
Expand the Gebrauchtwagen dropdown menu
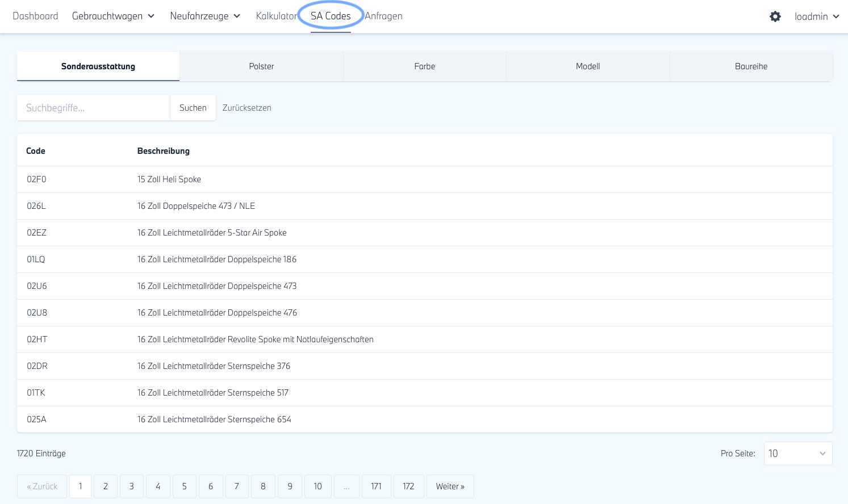[113, 16]
